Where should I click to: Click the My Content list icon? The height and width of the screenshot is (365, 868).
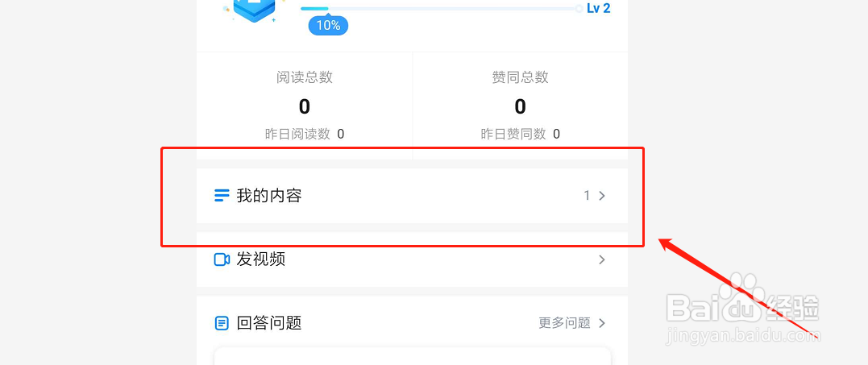pos(222,196)
